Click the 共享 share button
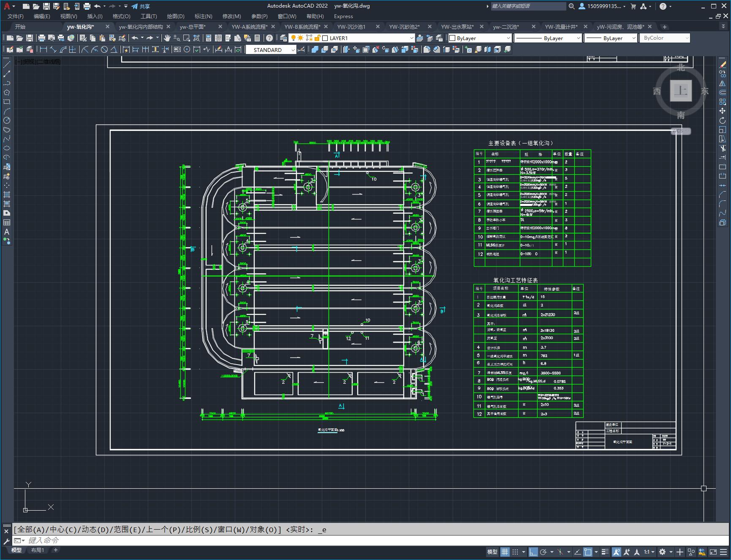The height and width of the screenshot is (560, 731). 141,6
